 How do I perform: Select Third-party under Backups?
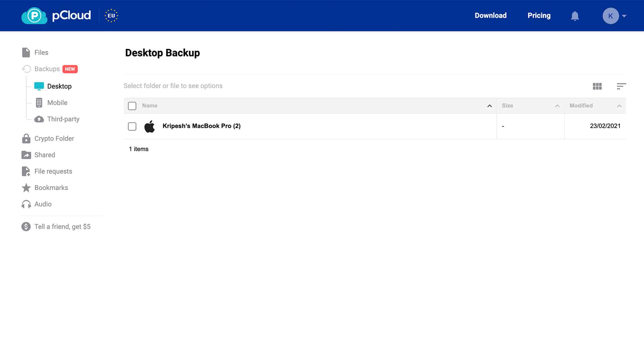63,119
